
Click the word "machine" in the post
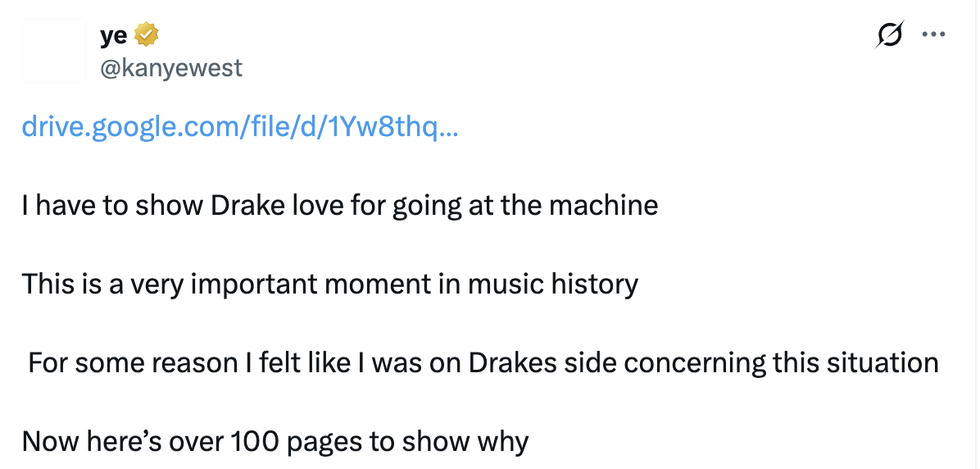pos(604,205)
